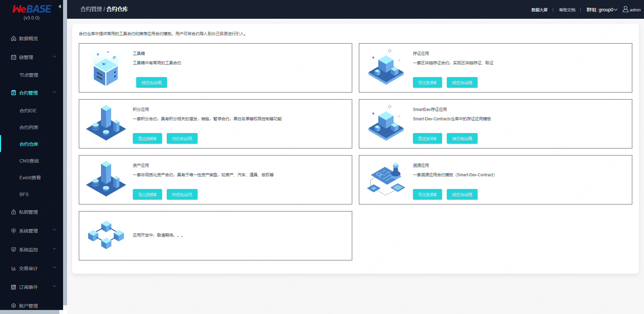
Task: Click 预览和说明 for 资产应用
Action: click(x=182, y=194)
